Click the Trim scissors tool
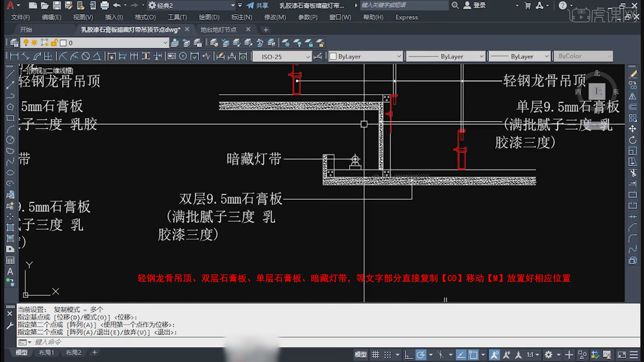The width and height of the screenshot is (644, 362). click(x=633, y=173)
